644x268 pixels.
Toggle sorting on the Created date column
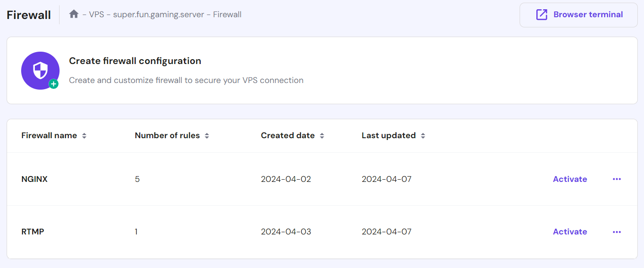(x=322, y=136)
